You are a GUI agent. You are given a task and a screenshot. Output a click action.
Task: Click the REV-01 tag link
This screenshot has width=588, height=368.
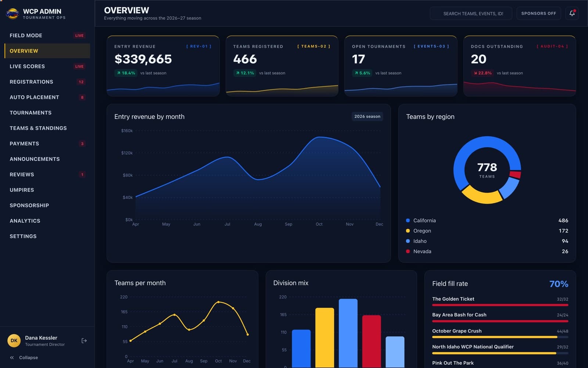[x=199, y=46]
